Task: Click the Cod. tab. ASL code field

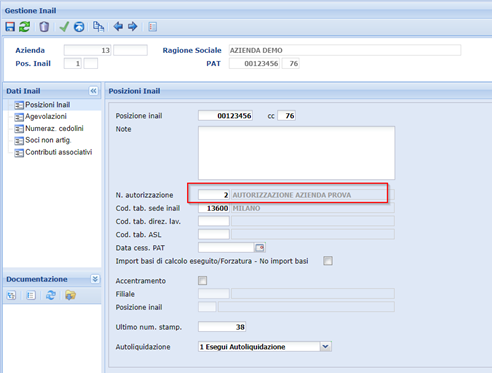Action: coord(214,234)
